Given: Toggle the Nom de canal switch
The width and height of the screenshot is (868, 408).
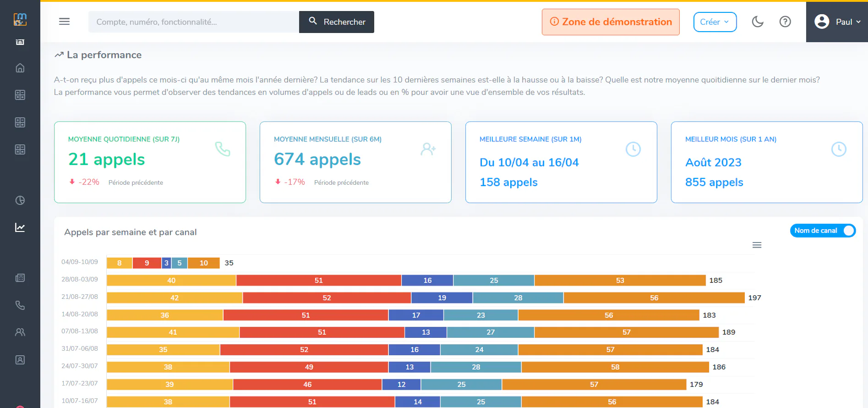Looking at the screenshot, I should click(823, 231).
